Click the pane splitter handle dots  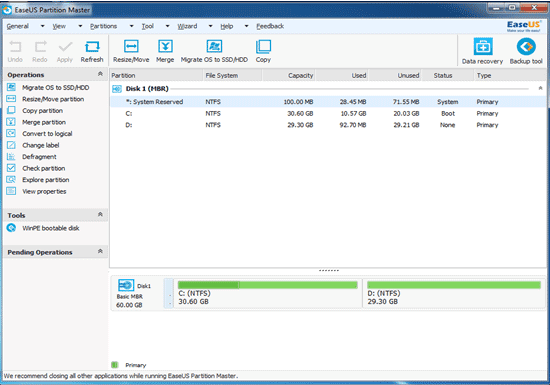pyautogui.click(x=329, y=270)
